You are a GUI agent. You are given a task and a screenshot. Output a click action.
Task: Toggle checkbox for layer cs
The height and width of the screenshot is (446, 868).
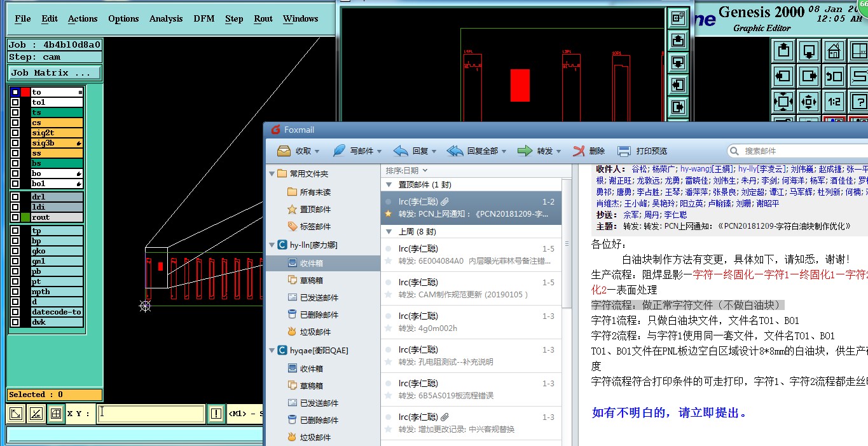click(x=15, y=123)
